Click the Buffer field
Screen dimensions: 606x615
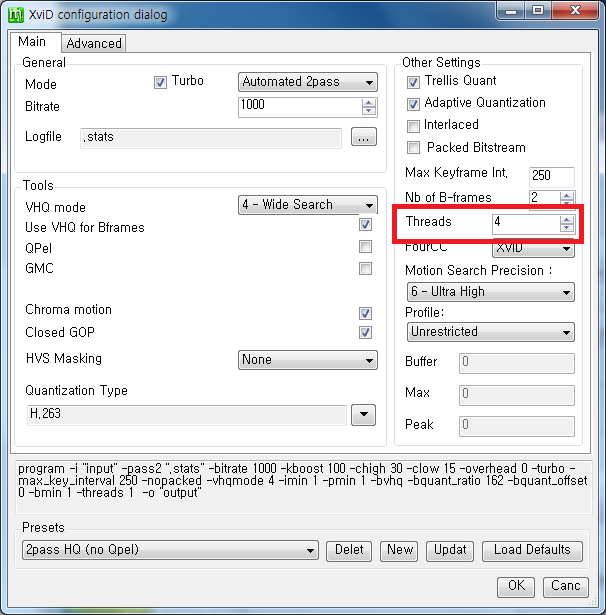[x=517, y=363]
